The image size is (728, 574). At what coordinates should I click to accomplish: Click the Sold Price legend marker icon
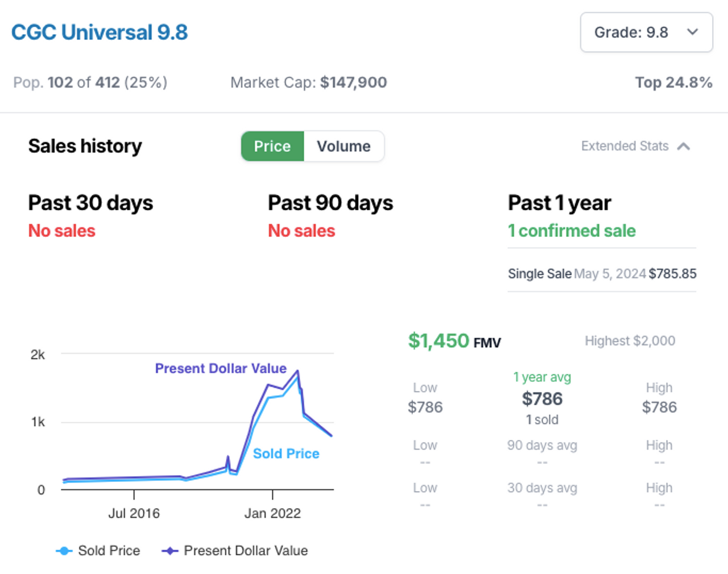pyautogui.click(x=64, y=551)
